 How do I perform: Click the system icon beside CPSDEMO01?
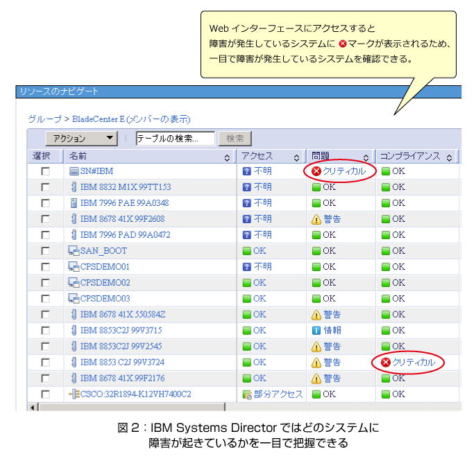pos(74,266)
